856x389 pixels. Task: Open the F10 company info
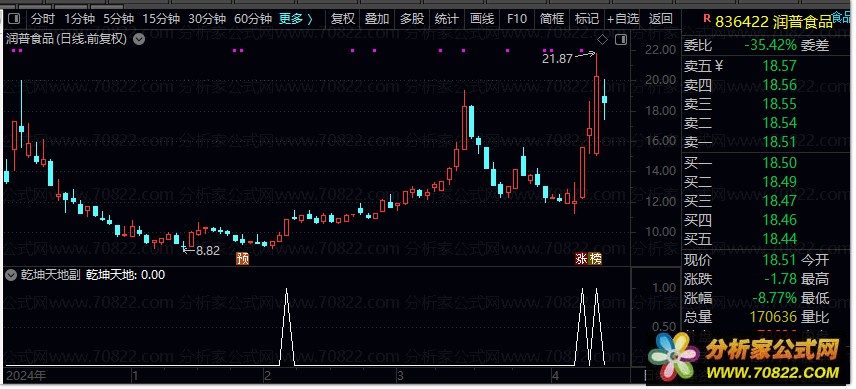[x=517, y=19]
